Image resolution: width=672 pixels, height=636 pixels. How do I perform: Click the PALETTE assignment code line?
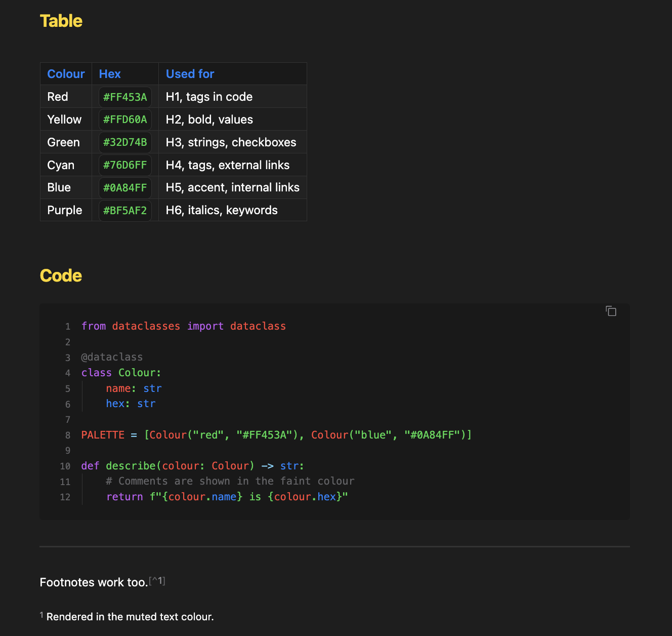tap(276, 435)
